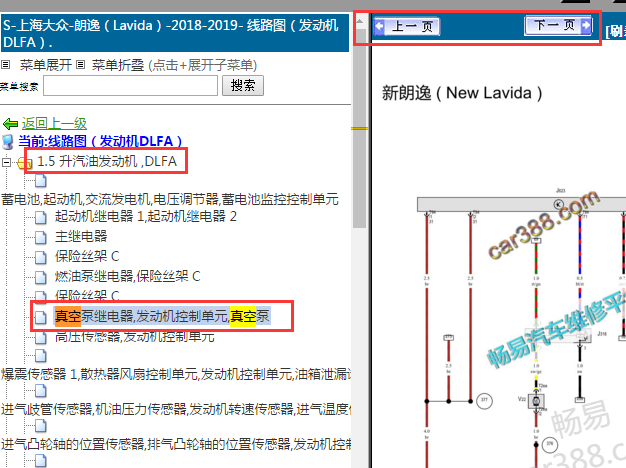Collapse all menus with 菜单折叠
Image resolution: width=626 pixels, height=468 pixels.
pyautogui.click(x=118, y=65)
